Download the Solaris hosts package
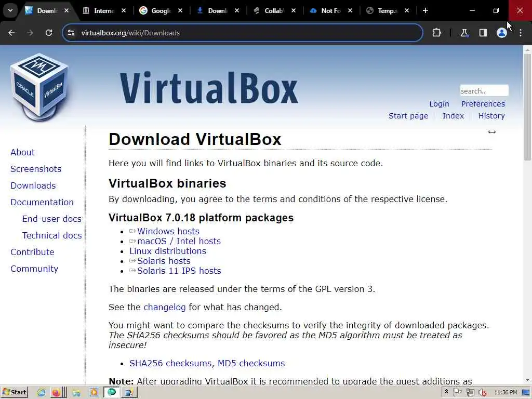Image resolution: width=532 pixels, height=399 pixels. coord(164,261)
